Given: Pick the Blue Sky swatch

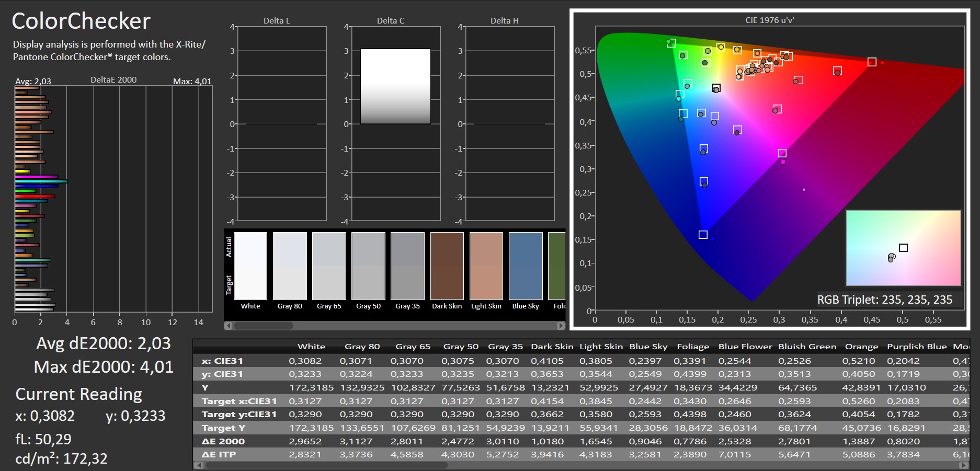Looking at the screenshot, I should click(526, 266).
